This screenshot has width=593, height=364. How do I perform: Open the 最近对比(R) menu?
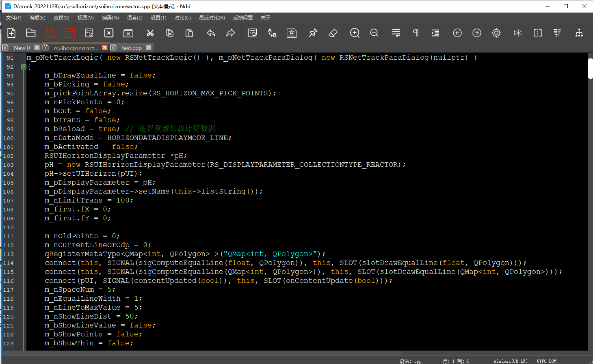point(212,18)
